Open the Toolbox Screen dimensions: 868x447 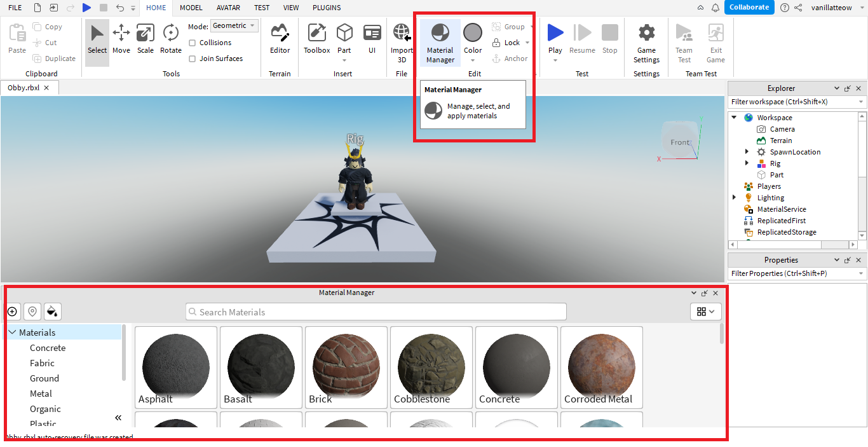316,40
